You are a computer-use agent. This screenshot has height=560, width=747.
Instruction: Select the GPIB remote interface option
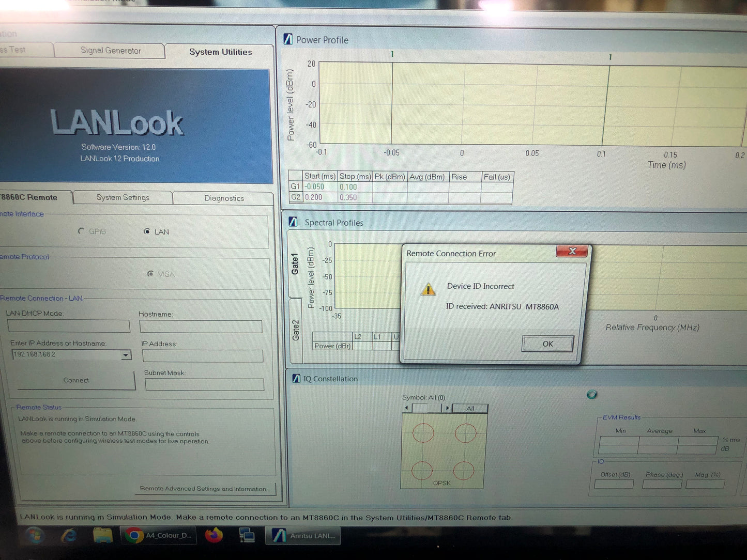pyautogui.click(x=81, y=231)
